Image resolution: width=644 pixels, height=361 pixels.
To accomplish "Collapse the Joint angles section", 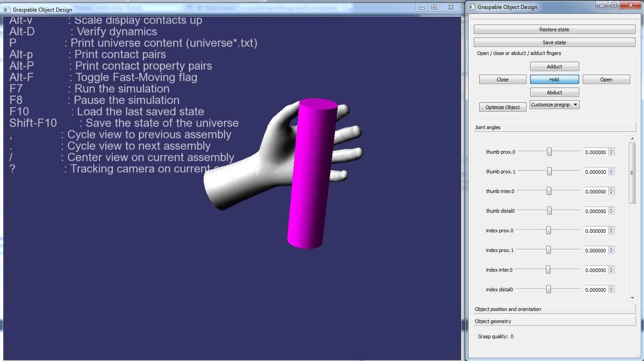I will [554, 127].
